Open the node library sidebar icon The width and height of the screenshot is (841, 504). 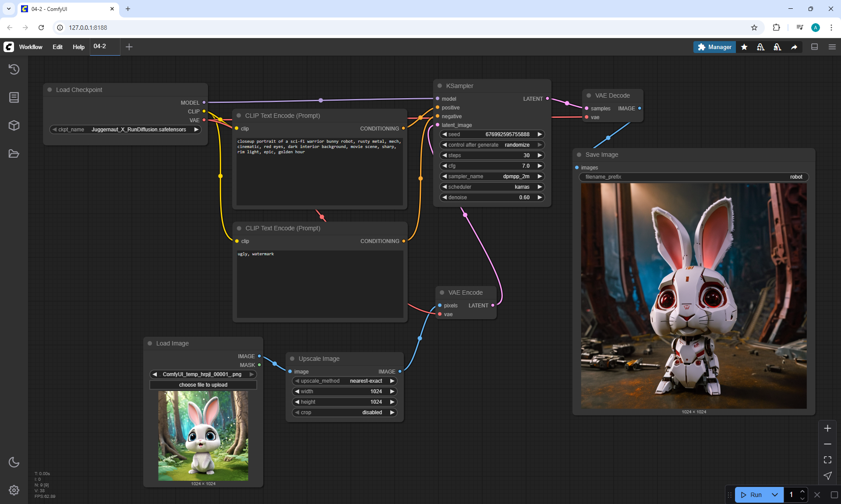click(14, 97)
